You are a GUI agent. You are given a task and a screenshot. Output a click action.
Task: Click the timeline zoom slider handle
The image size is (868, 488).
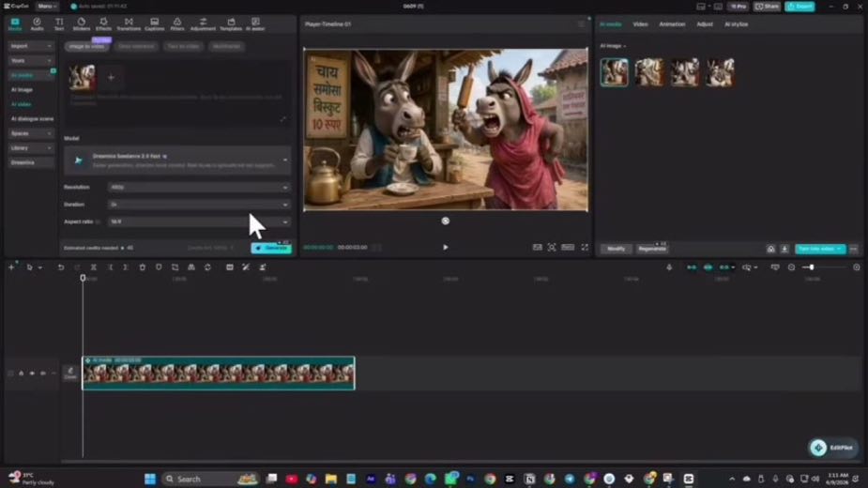812,267
